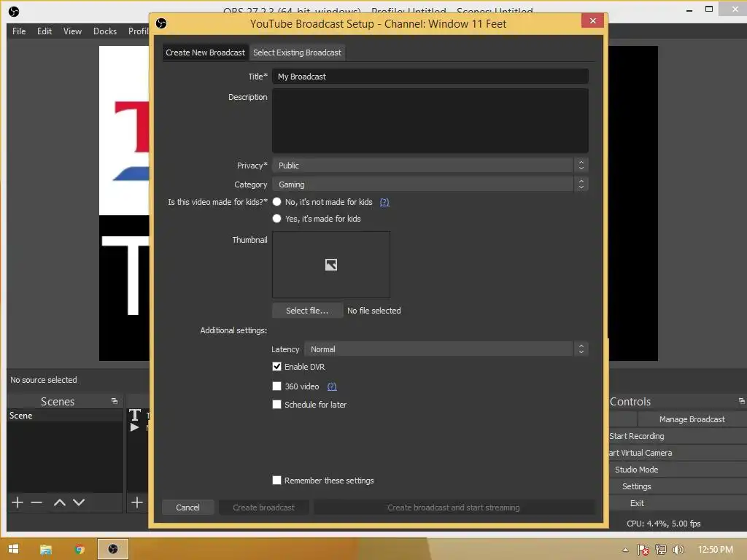Screen dimensions: 747x560
Task: Select the 'Scene' entry in Scenes list
Action: click(65, 415)
